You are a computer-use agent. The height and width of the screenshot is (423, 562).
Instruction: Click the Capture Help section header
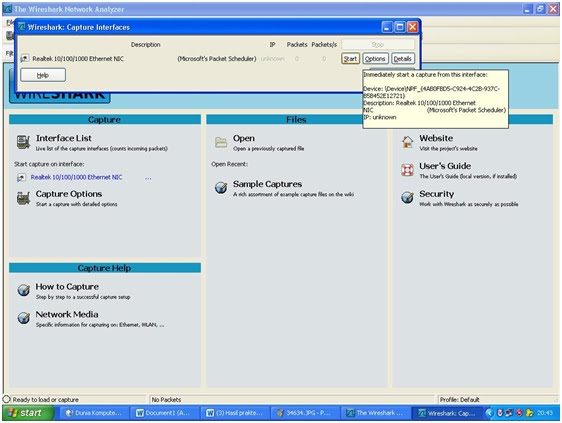[105, 268]
